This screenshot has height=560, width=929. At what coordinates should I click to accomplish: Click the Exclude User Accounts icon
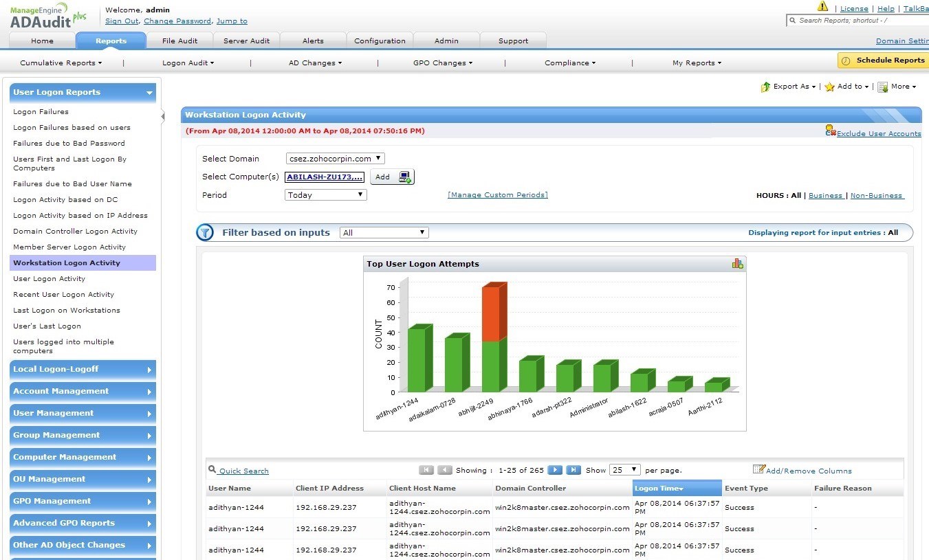[x=829, y=130]
